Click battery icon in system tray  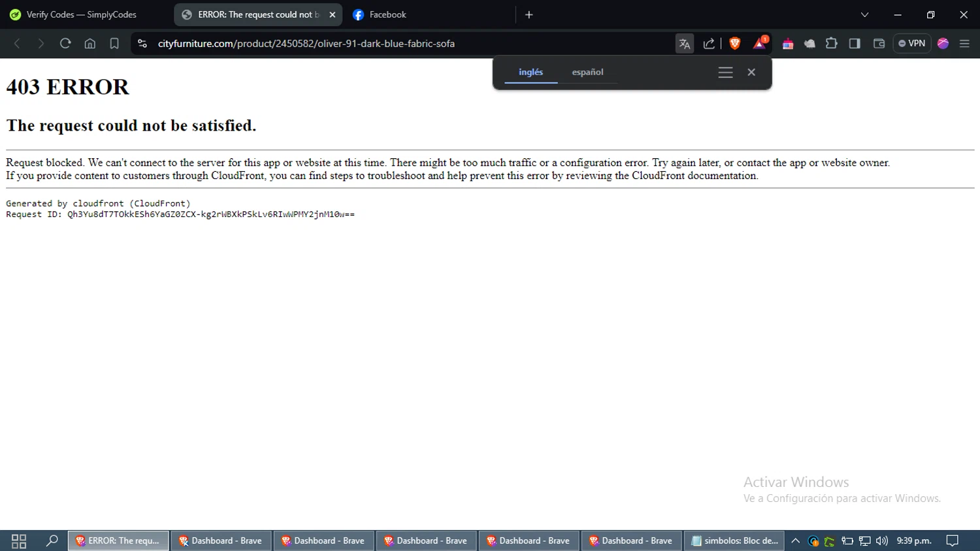(847, 541)
